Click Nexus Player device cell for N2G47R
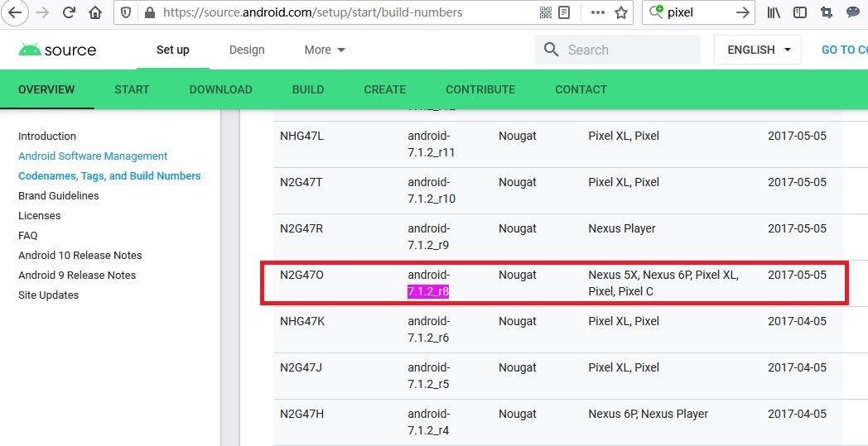The height and width of the screenshot is (446, 868). tap(622, 228)
